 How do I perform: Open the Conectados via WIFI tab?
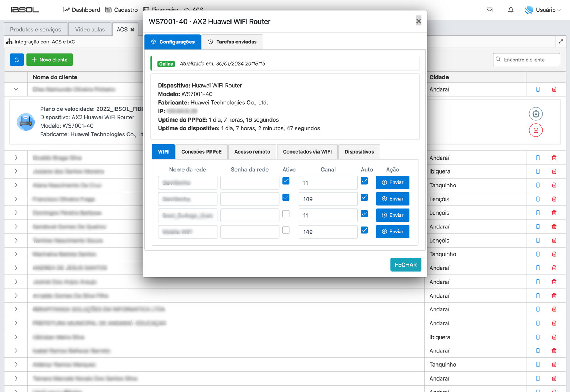(x=307, y=152)
